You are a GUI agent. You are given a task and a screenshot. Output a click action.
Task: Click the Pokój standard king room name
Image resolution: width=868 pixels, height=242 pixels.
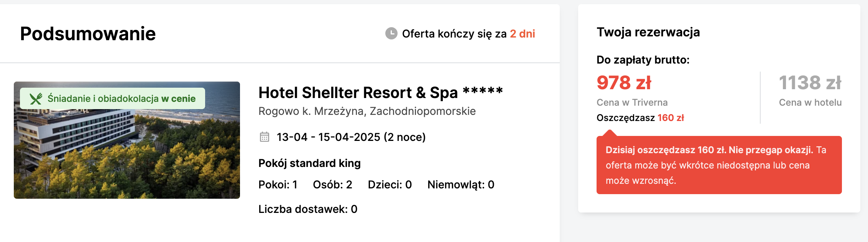309,163
